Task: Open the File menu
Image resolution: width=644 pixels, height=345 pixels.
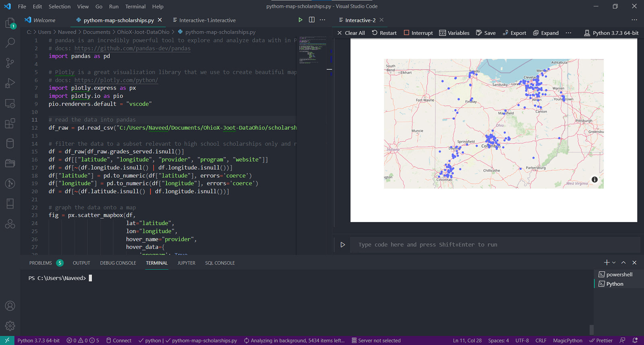Action: tap(22, 6)
